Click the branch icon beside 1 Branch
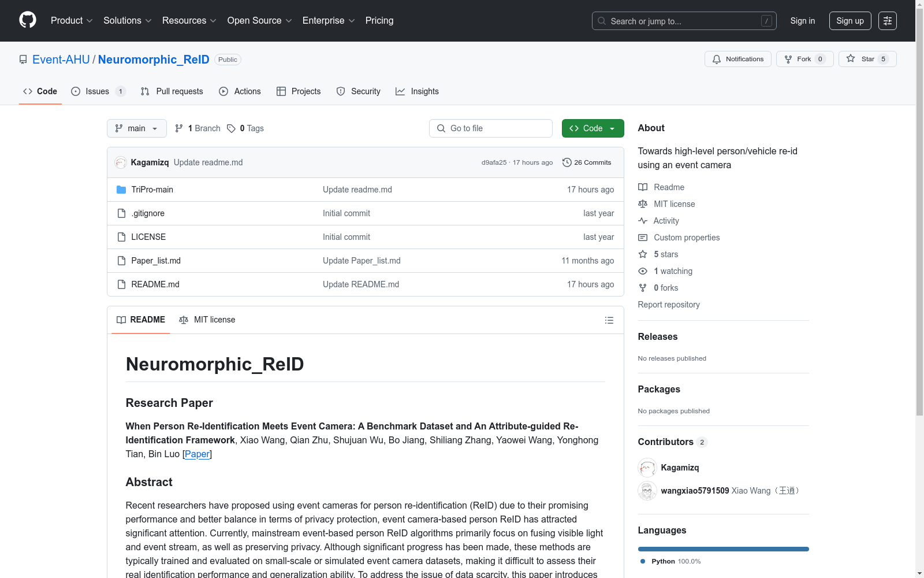The height and width of the screenshot is (578, 924). [x=179, y=128]
